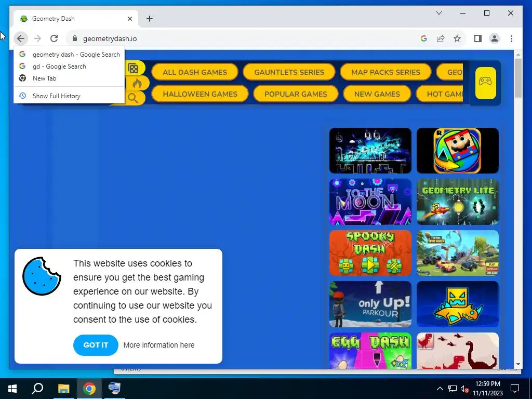Click the browser back arrow button
Viewport: 532px width, 399px height.
pos(21,38)
